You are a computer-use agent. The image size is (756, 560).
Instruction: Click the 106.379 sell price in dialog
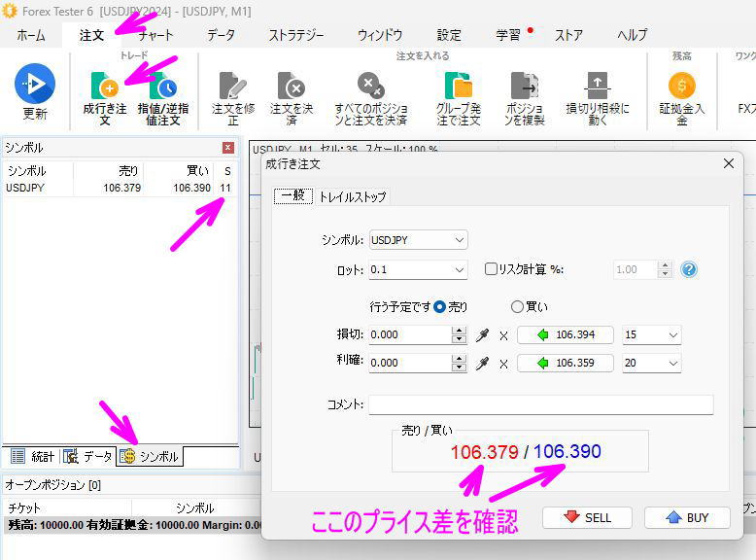click(x=484, y=451)
